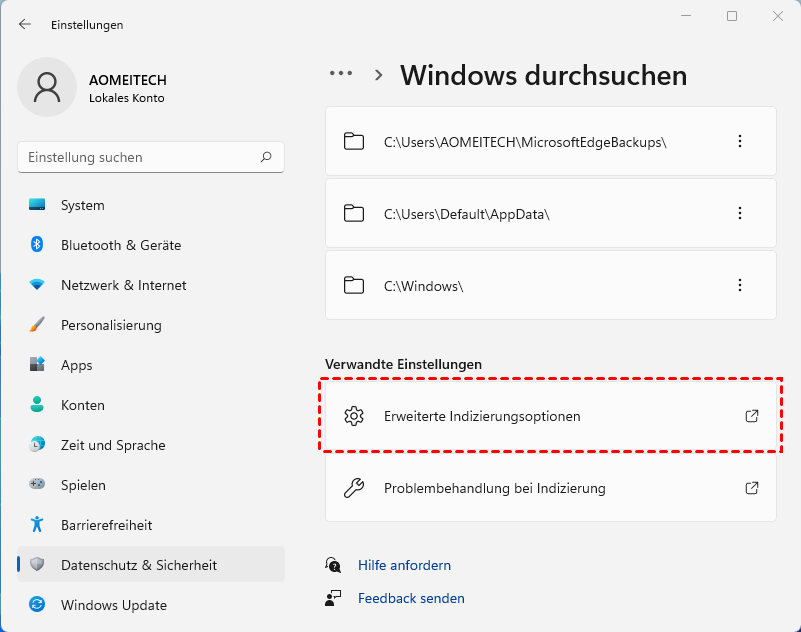Click the Bluetooth & Geräte icon
Image resolution: width=801 pixels, height=632 pixels.
pos(37,245)
